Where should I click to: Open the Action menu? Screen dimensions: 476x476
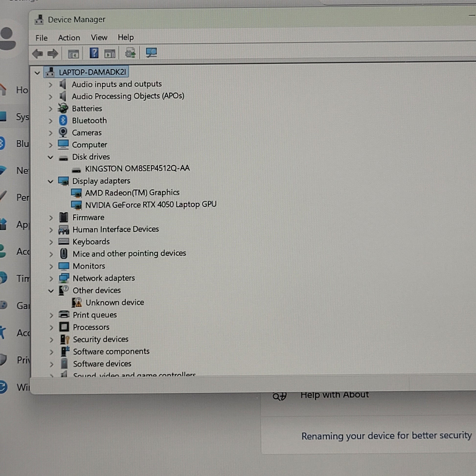(x=69, y=38)
